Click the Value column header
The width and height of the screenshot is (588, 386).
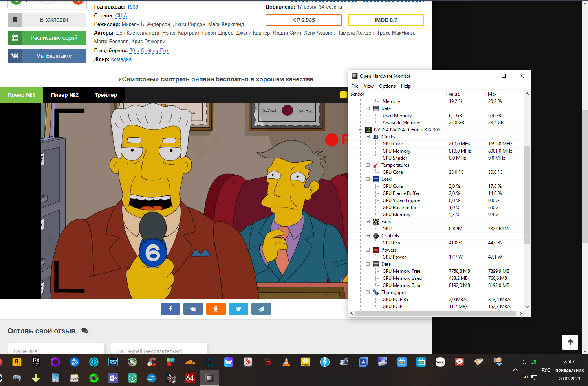(x=466, y=94)
